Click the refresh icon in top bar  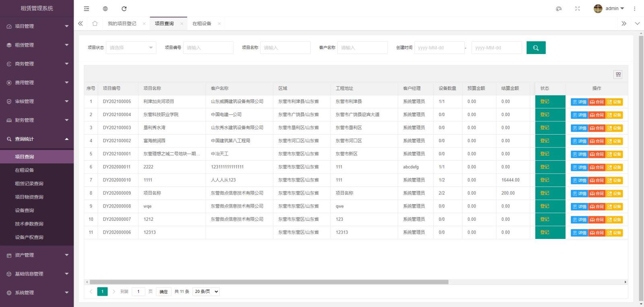[x=124, y=8]
